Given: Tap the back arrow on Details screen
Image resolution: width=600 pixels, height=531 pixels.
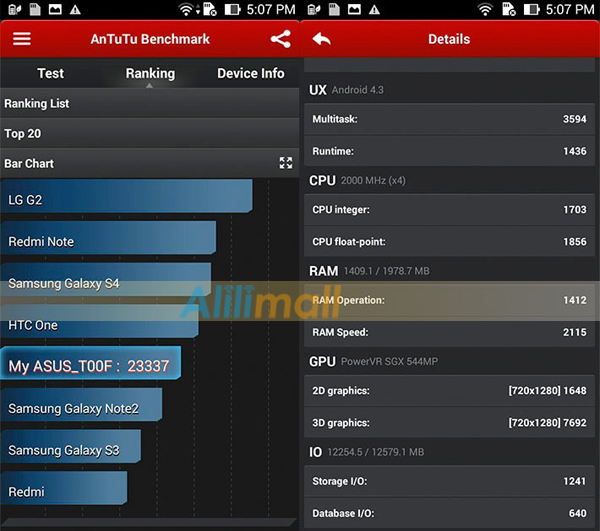Looking at the screenshot, I should coord(321,39).
